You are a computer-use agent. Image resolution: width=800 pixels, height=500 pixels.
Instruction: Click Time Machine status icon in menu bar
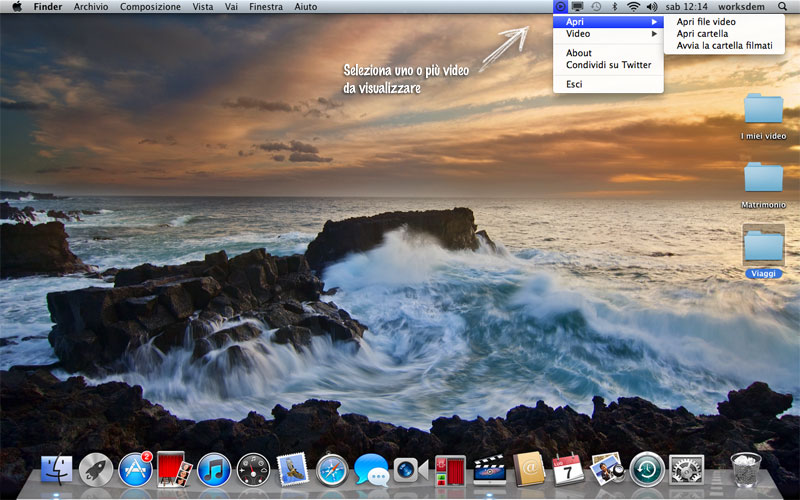pos(596,7)
